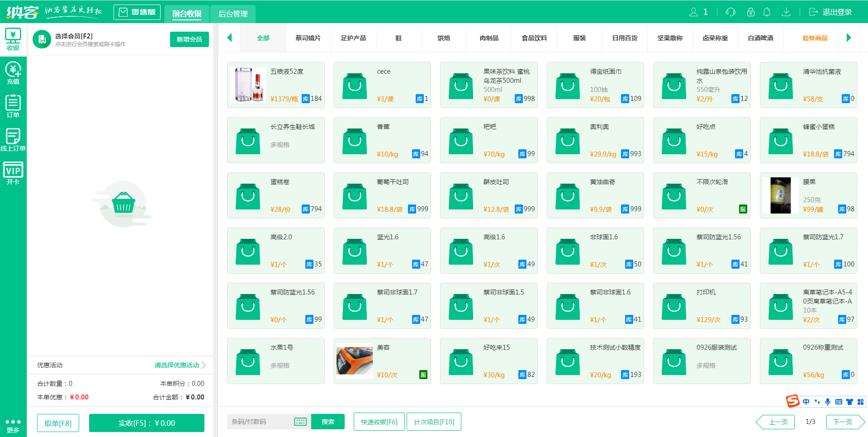Select the 烘焙 category tab
868x437 pixels.
pyautogui.click(x=444, y=38)
